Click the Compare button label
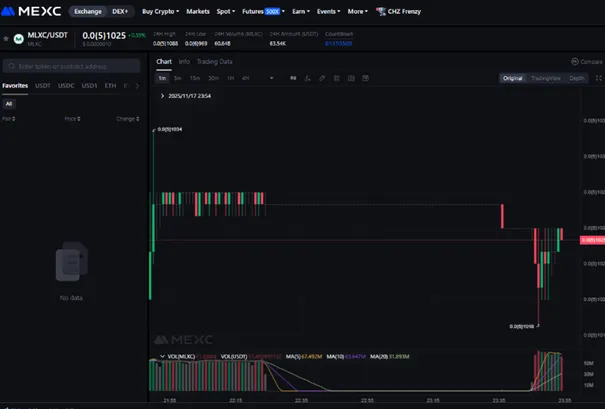 591,62
